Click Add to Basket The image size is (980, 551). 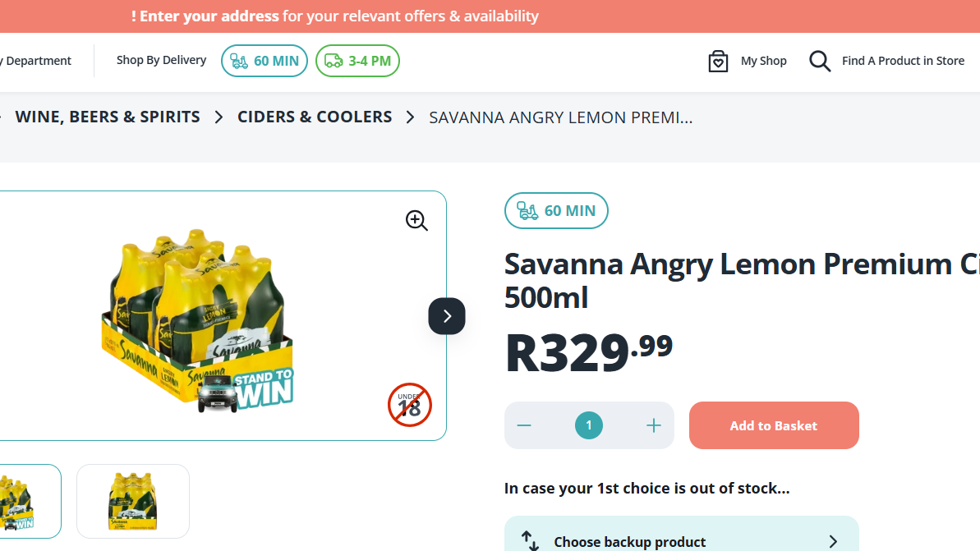coord(773,425)
